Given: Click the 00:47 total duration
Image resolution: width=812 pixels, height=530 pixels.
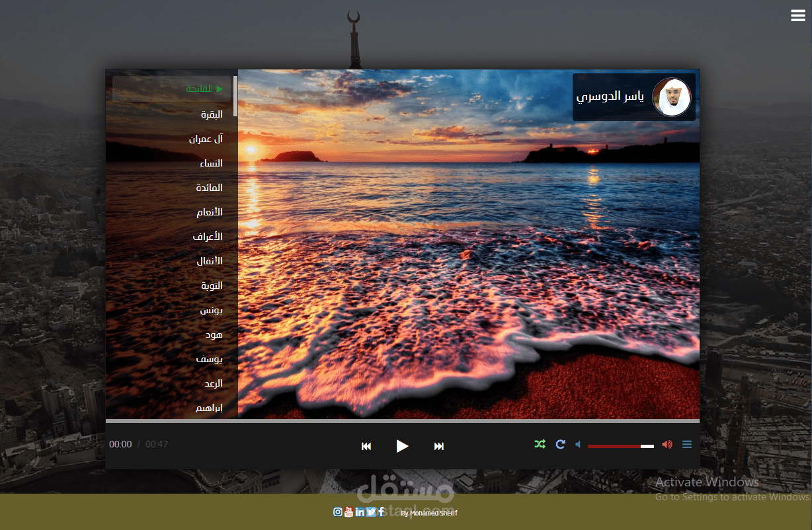Looking at the screenshot, I should point(157,444).
